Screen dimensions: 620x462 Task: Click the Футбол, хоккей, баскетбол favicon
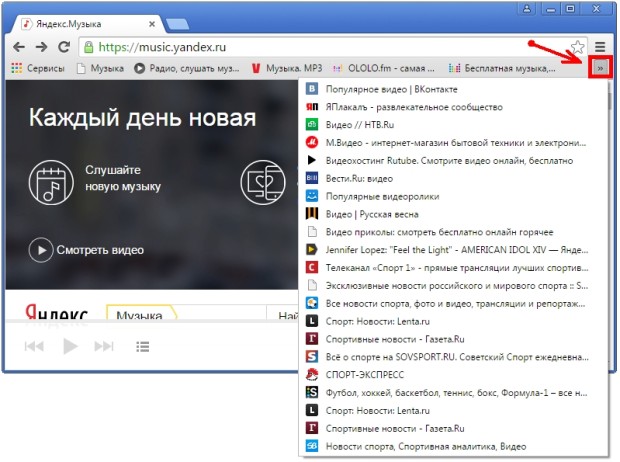click(x=312, y=392)
